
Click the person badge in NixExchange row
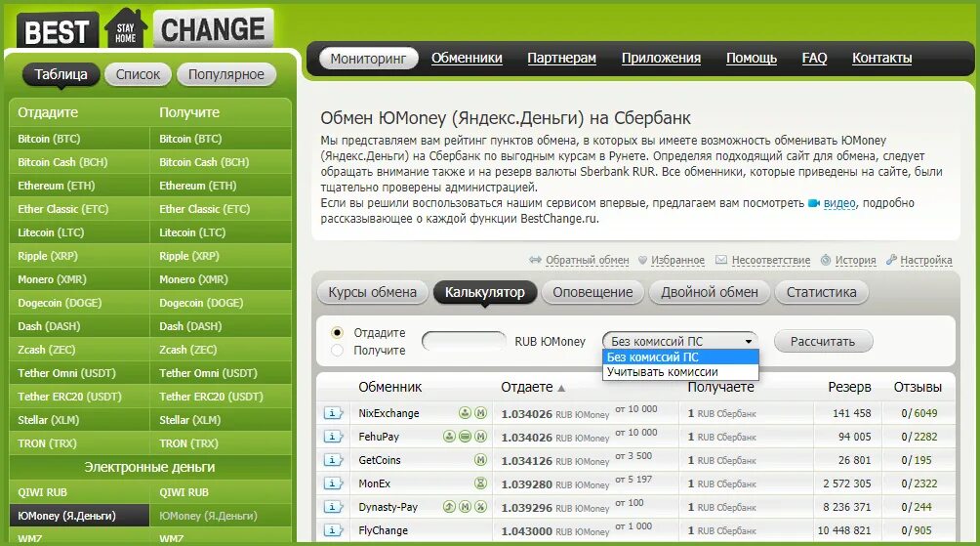pos(465,413)
